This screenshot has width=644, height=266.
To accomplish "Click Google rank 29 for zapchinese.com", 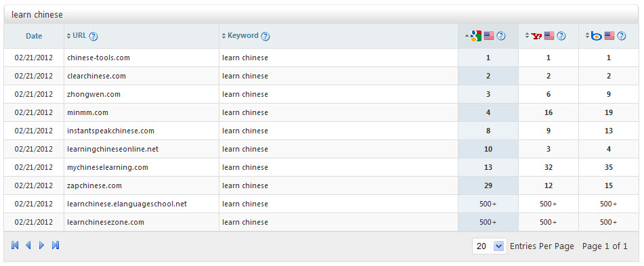I will tap(488, 185).
